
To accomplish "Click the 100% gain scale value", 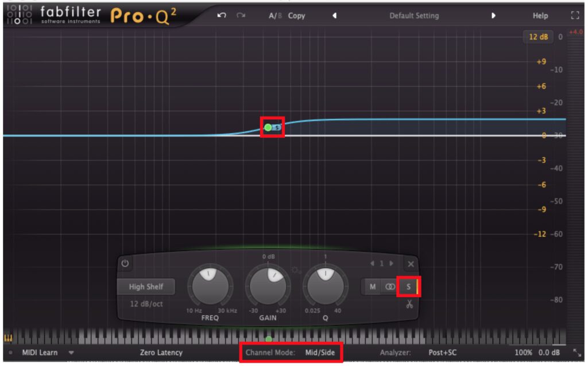I will coord(523,352).
